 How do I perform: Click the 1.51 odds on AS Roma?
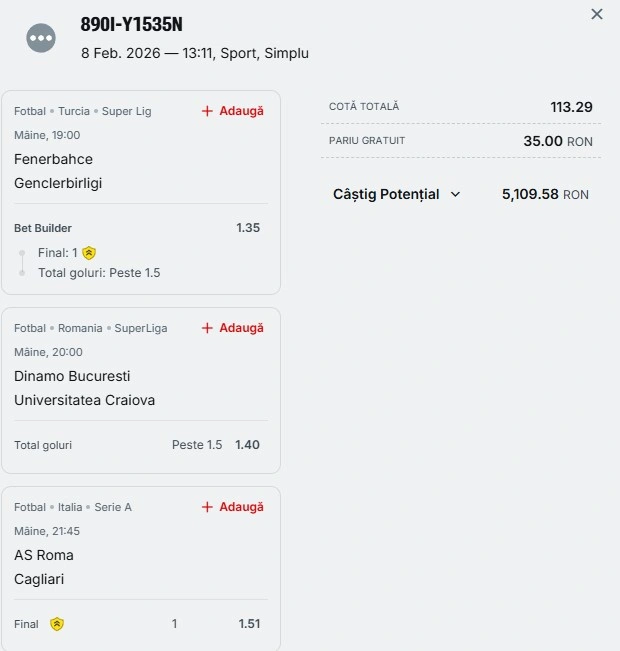(249, 624)
